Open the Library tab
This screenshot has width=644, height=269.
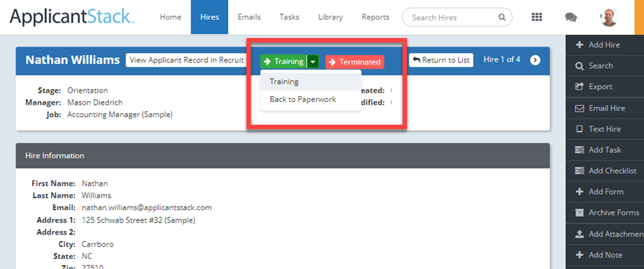pos(330,17)
